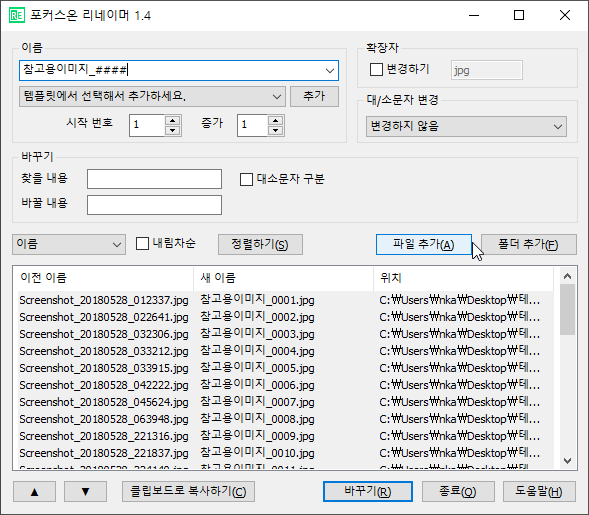Click the 증가 number field
Viewport: 589px width, 515px height.
coord(253,125)
